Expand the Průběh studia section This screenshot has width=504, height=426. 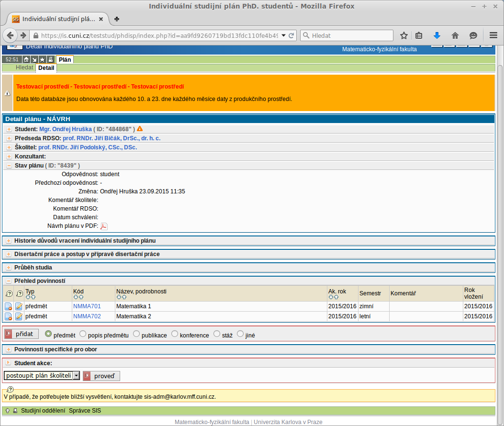(x=9, y=268)
